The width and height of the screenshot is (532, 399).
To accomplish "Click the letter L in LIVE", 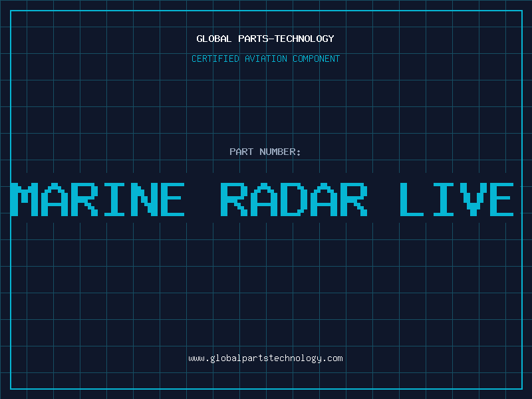I will point(413,199).
